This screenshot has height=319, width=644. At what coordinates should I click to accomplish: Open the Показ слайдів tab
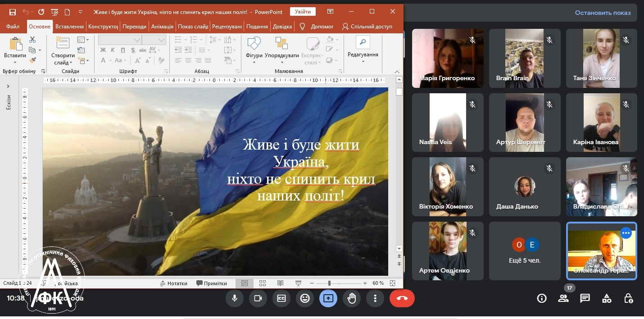[193, 27]
